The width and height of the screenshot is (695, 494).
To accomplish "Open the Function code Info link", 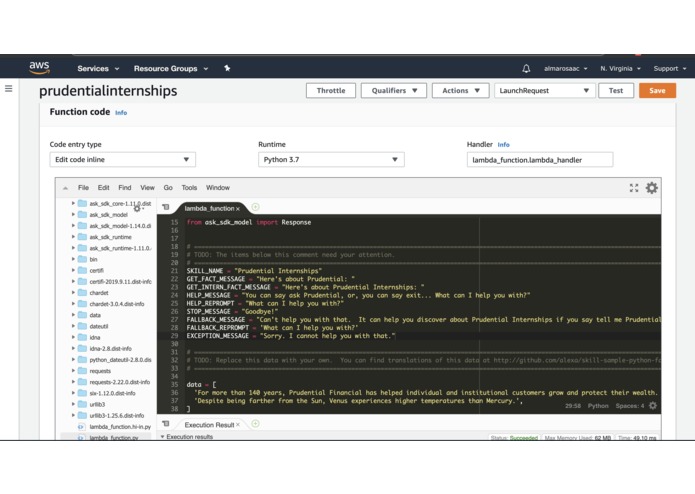I will tap(121, 113).
